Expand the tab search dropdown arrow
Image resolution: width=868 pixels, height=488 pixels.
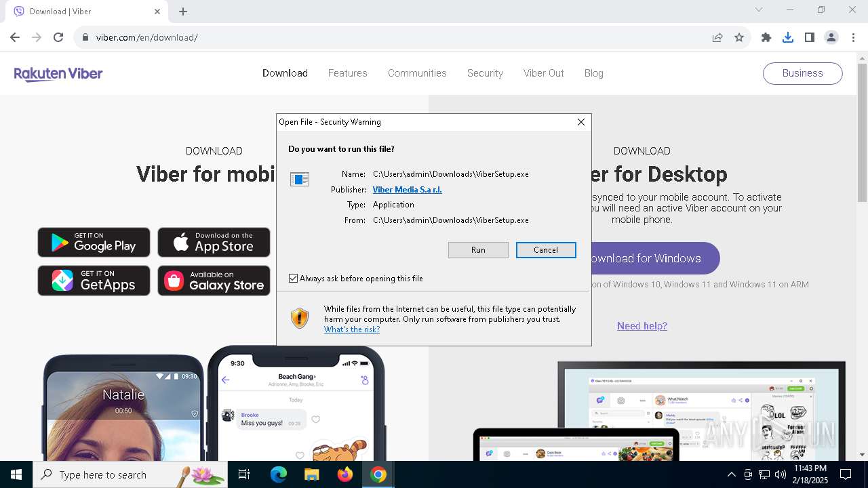(759, 10)
